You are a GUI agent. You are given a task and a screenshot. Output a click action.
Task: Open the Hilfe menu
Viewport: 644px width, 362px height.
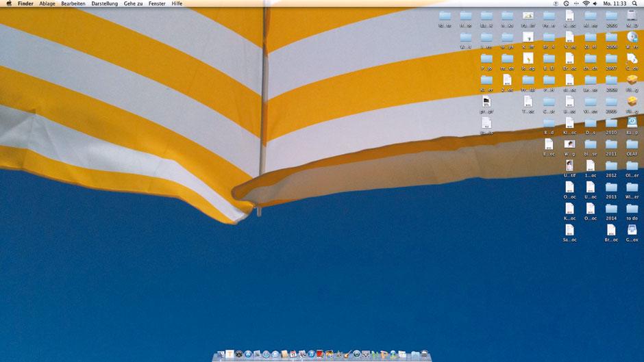click(x=177, y=3)
